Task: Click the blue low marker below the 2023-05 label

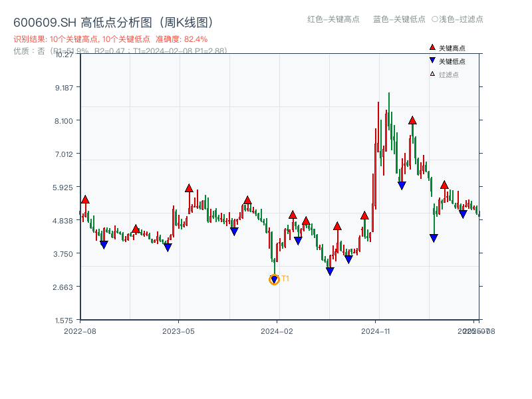Action: pyautogui.click(x=167, y=247)
